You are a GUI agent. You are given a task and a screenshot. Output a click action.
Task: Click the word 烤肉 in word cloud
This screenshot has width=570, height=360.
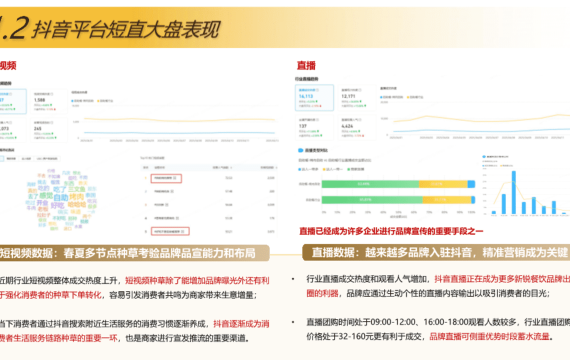[76, 197]
